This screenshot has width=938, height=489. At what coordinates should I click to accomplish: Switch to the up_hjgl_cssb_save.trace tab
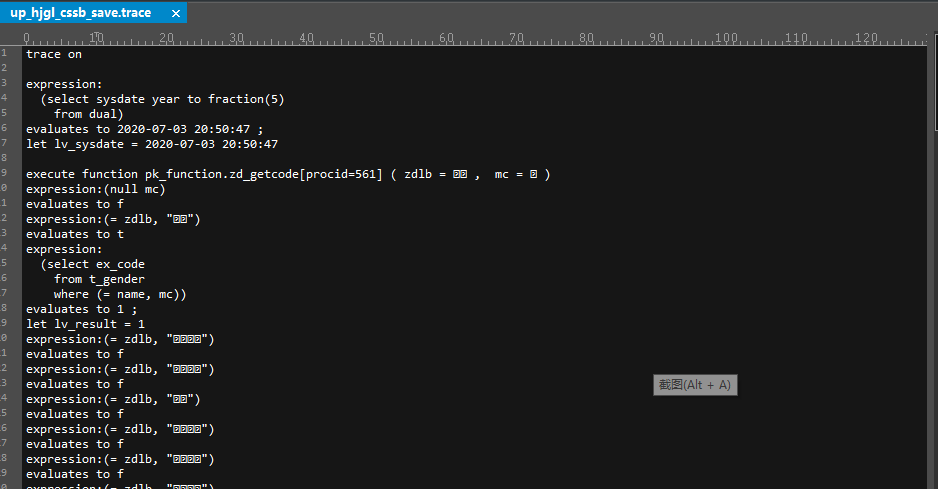(x=80, y=13)
